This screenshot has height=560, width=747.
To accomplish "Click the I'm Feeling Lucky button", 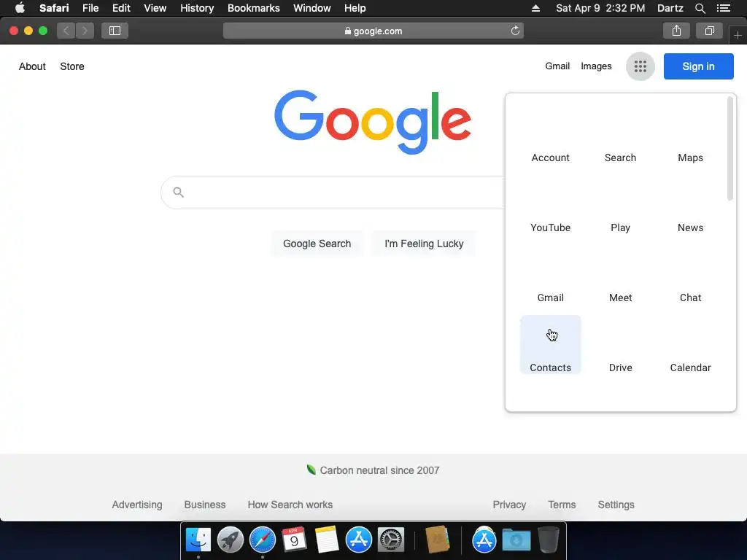I will [x=424, y=244].
